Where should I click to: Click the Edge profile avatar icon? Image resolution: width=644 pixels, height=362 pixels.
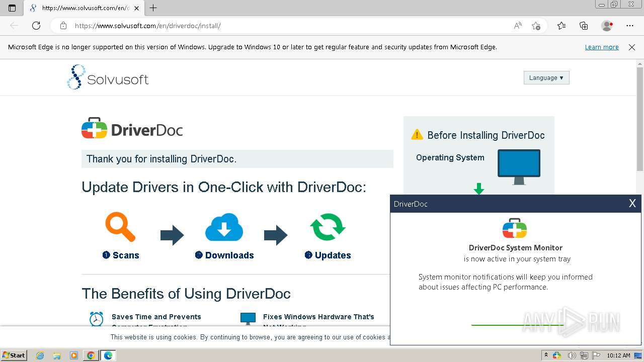point(607,26)
